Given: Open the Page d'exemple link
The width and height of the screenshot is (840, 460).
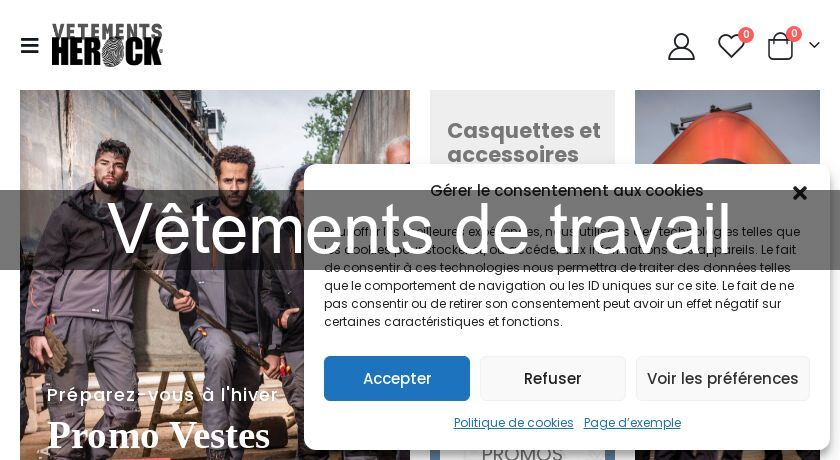Looking at the screenshot, I should pyautogui.click(x=632, y=423).
